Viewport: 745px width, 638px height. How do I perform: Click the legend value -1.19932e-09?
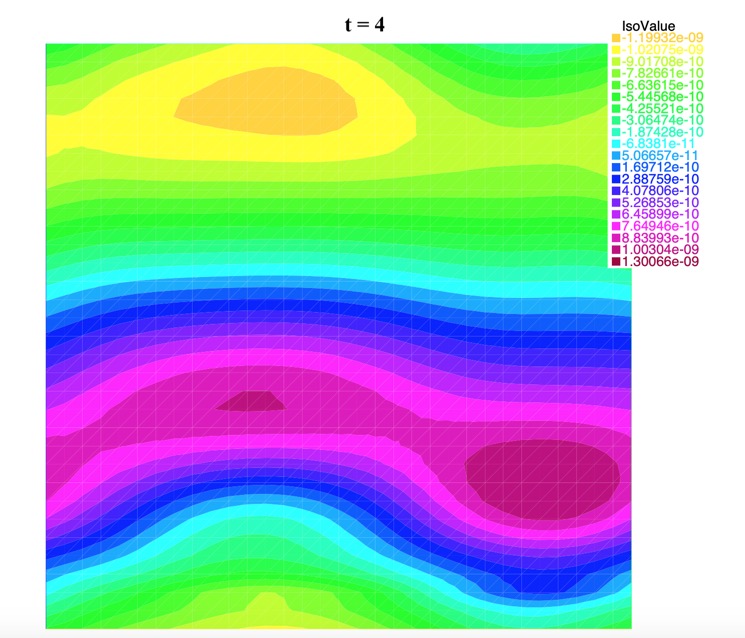662,38
